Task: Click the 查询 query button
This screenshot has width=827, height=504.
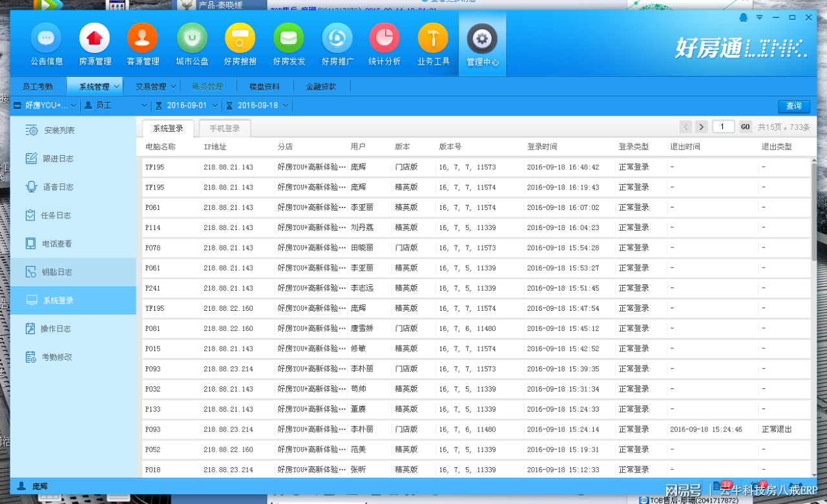Action: (793, 105)
